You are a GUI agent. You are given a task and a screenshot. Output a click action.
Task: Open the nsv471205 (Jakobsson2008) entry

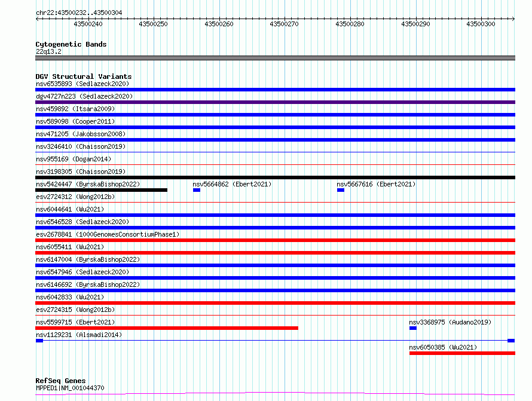point(81,134)
